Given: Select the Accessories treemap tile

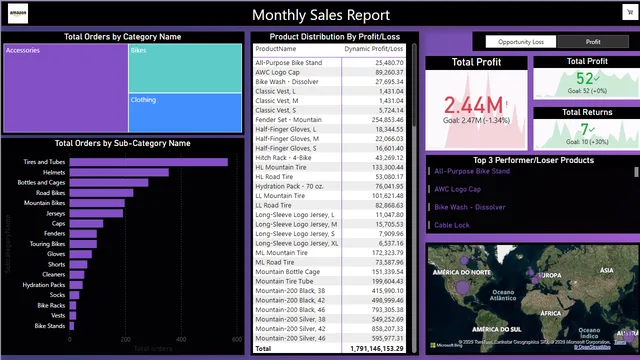Looking at the screenshot, I should (66, 88).
